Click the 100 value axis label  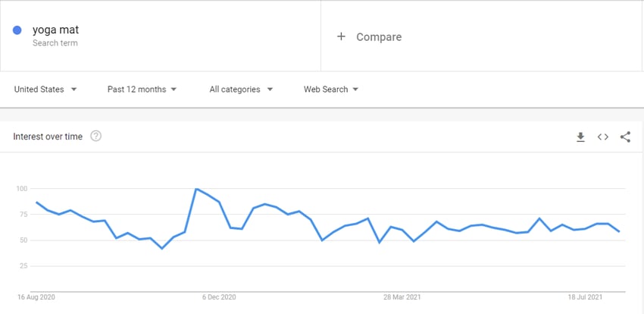pyautogui.click(x=21, y=189)
